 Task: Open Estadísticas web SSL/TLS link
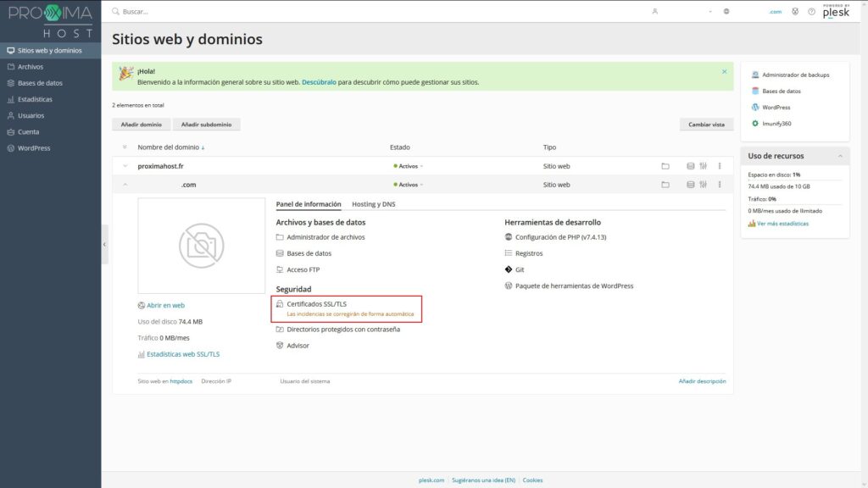(x=183, y=354)
